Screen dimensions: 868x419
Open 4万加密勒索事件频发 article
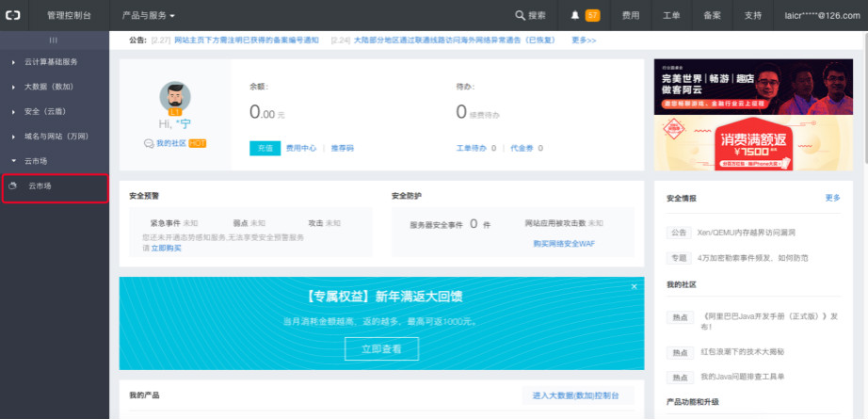click(x=753, y=258)
